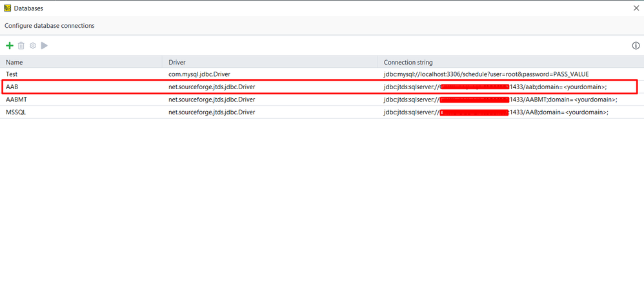Click the AAB row jtds driver cell
This screenshot has height=292, width=644.
tap(212, 87)
